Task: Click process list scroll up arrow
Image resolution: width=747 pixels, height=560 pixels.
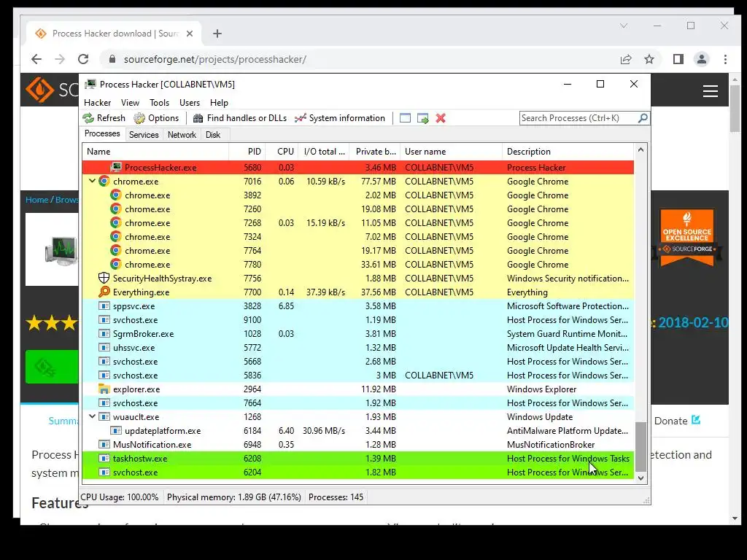Action: point(640,150)
